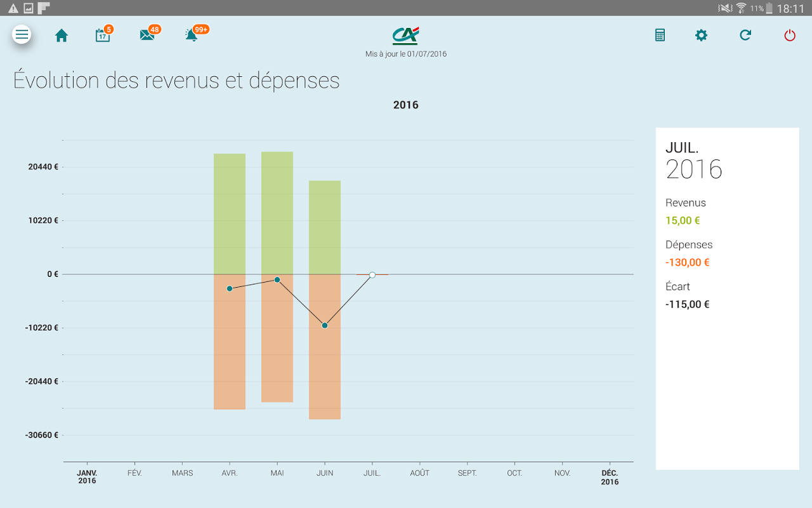Click the June data point on line
The image size is (812, 508).
click(325, 325)
